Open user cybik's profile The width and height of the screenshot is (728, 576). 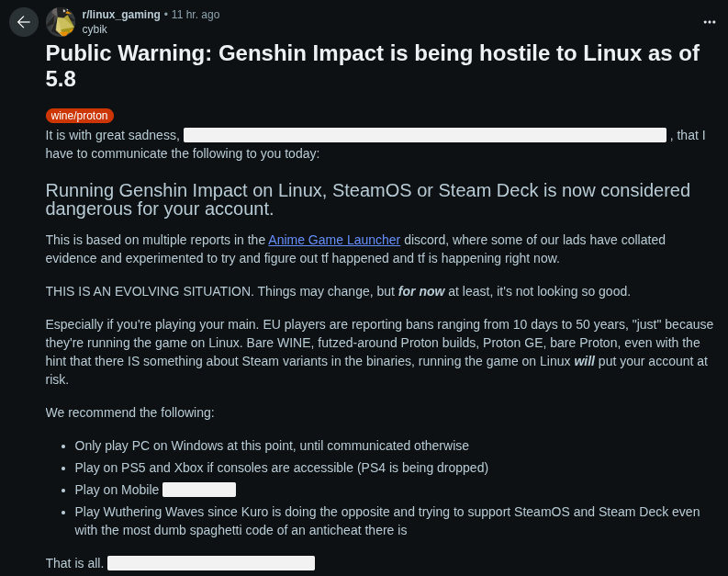[95, 29]
